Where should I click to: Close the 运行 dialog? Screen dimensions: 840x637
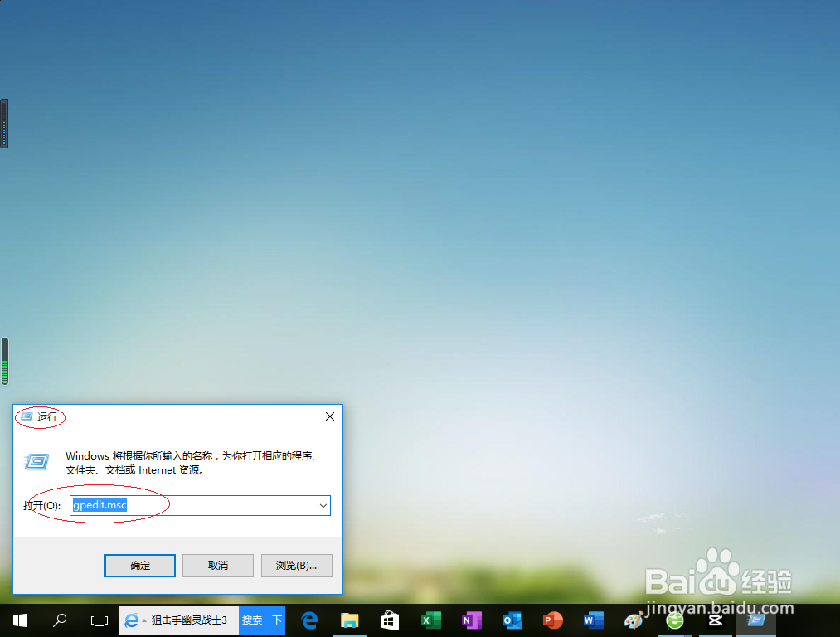pyautogui.click(x=329, y=416)
